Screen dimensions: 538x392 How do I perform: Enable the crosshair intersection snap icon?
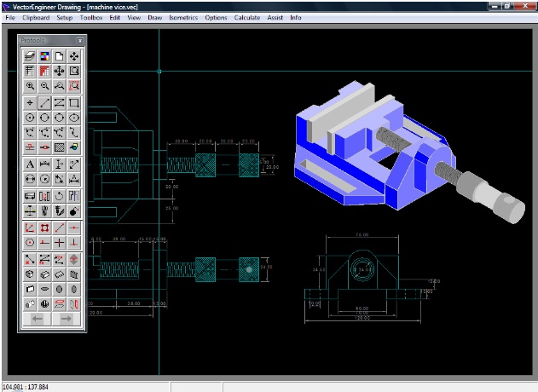coord(60,243)
